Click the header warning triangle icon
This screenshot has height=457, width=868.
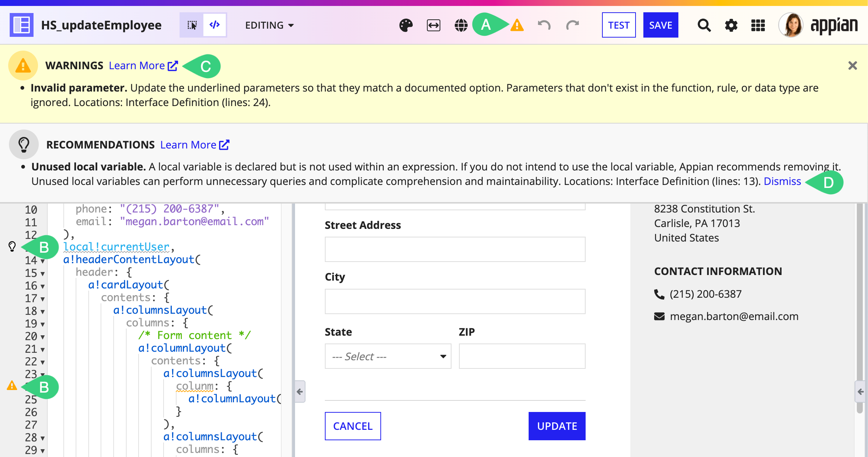[x=517, y=25]
